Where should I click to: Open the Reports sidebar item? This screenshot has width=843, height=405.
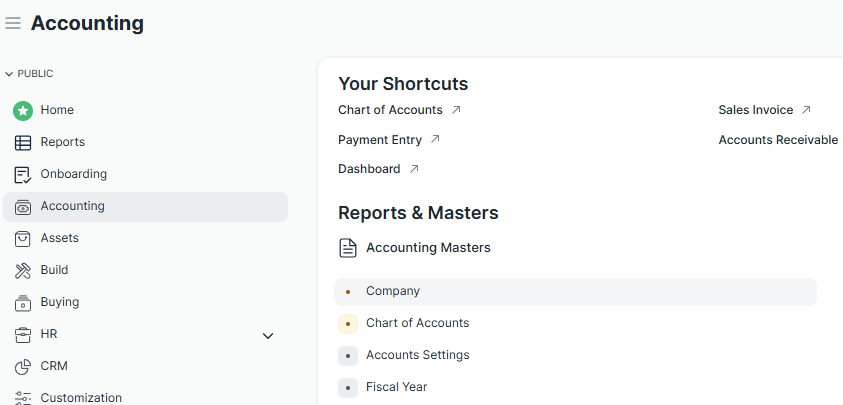click(62, 142)
